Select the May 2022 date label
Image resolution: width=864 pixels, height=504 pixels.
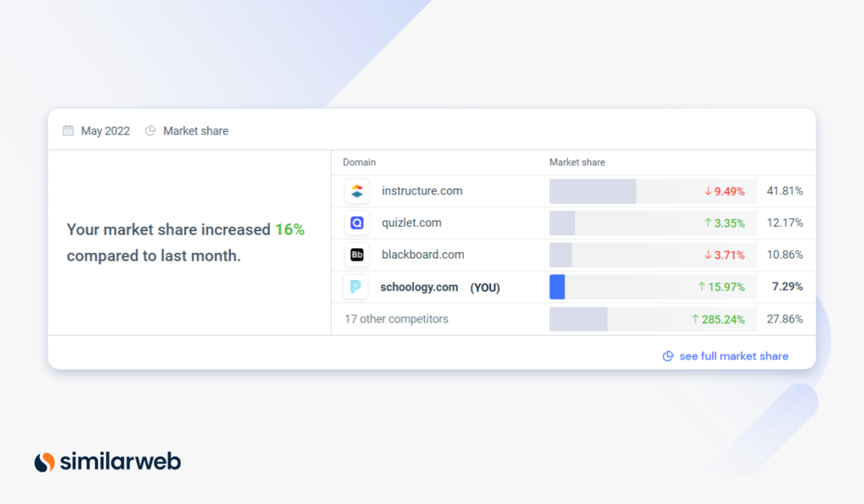click(x=105, y=130)
